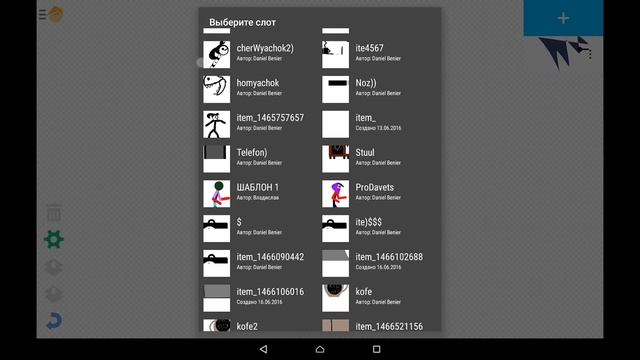The height and width of the screenshot is (360, 640).
Task: Select ШАБЛОН 1 figure thumbnail
Action: point(217,193)
